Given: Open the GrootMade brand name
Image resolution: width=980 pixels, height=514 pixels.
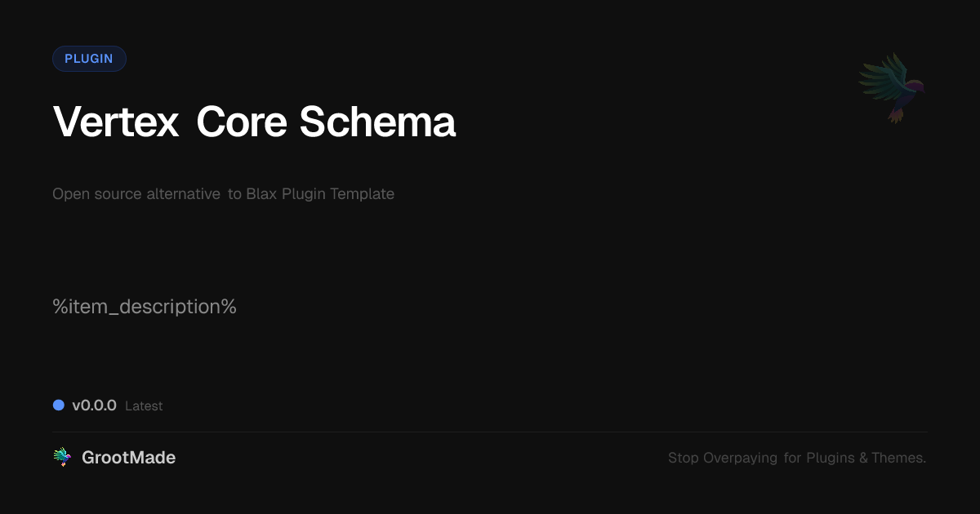Looking at the screenshot, I should tap(128, 458).
